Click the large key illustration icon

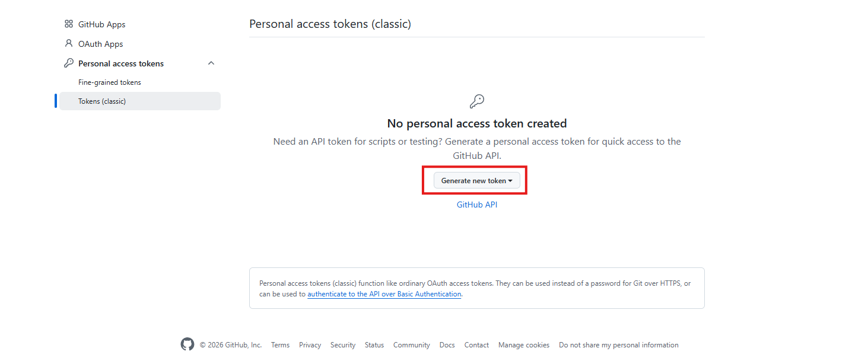[x=477, y=101]
